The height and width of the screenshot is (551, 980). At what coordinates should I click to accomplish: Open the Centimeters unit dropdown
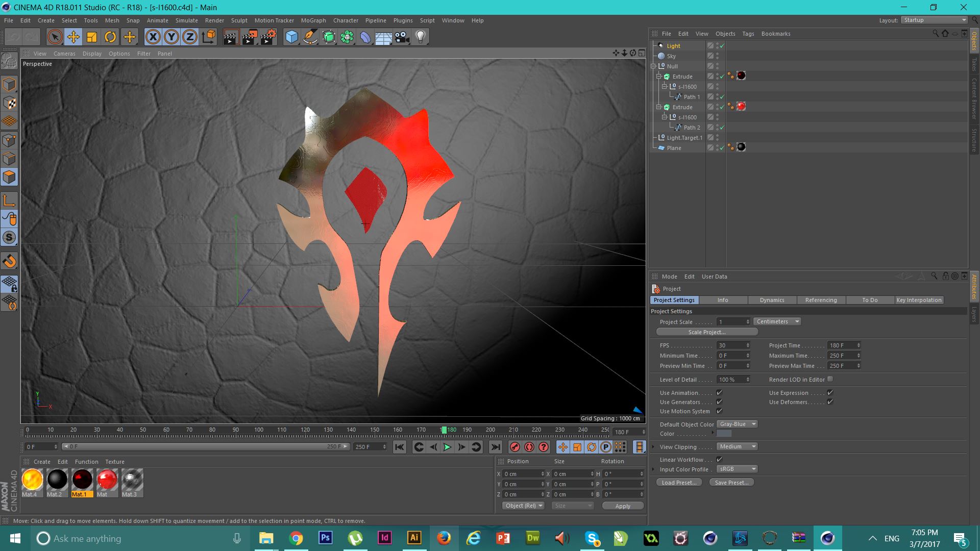777,321
